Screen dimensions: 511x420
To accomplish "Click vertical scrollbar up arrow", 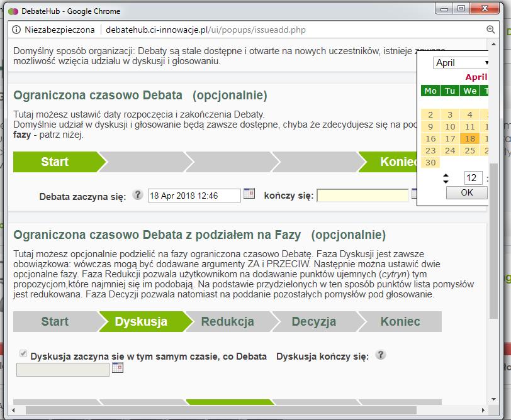I will [x=493, y=44].
